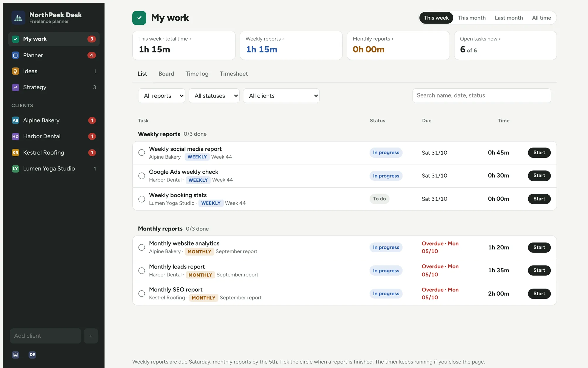Tick the Google Ads weekly check circle

142,176
